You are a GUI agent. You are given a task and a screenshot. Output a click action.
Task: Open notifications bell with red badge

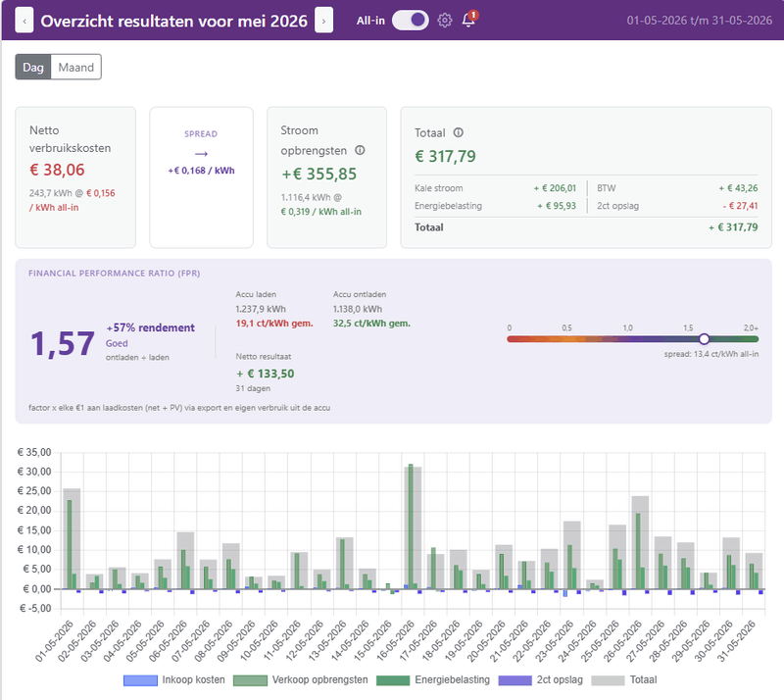(468, 20)
